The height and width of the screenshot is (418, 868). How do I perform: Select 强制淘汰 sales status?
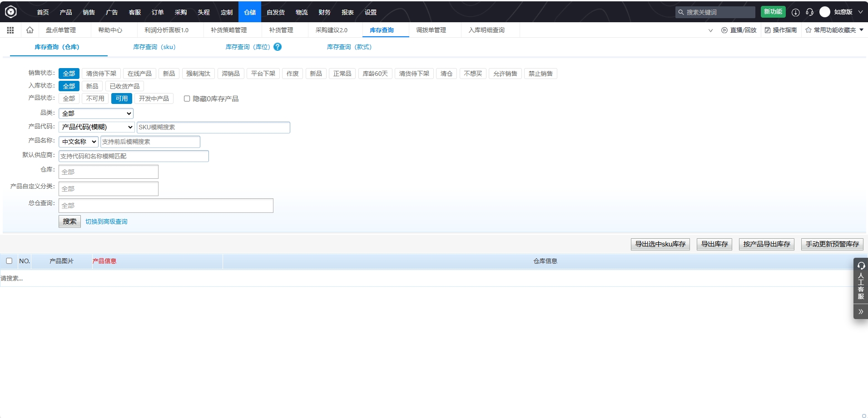[198, 74]
